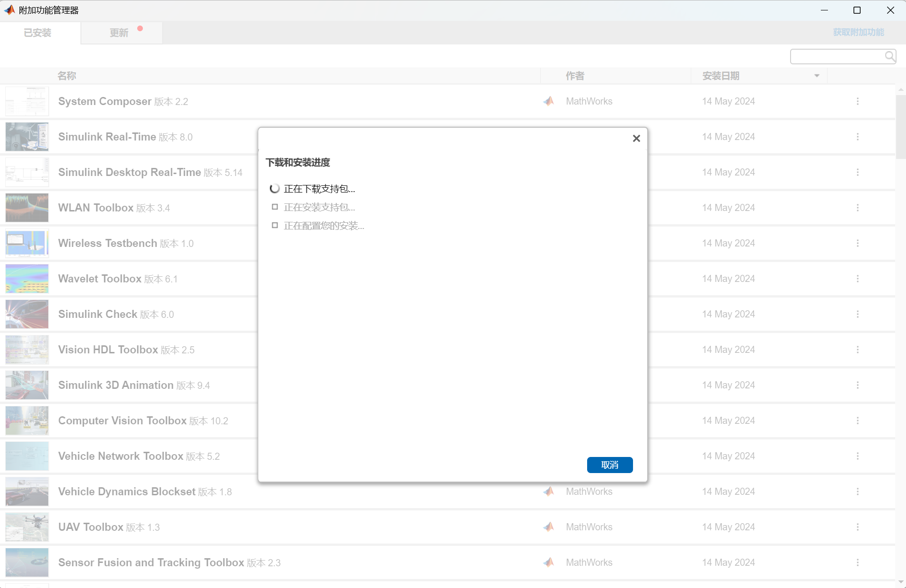Sort list by 名称 column header
The image size is (906, 588).
[x=67, y=76]
